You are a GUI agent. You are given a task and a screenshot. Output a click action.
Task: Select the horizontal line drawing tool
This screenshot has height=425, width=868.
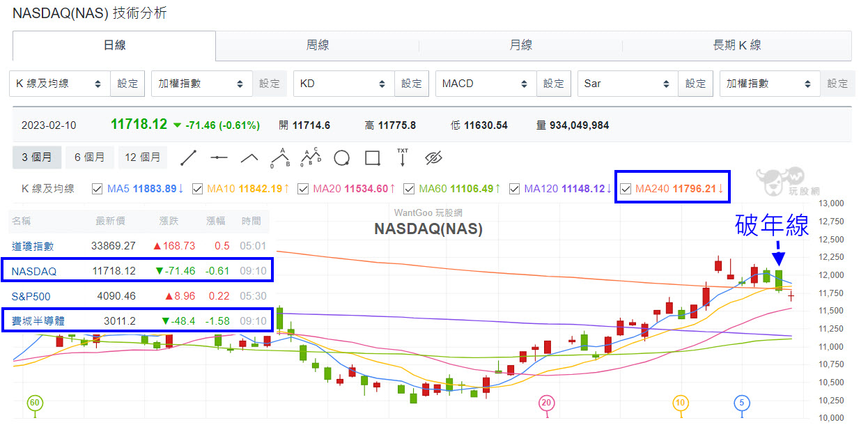pos(219,157)
